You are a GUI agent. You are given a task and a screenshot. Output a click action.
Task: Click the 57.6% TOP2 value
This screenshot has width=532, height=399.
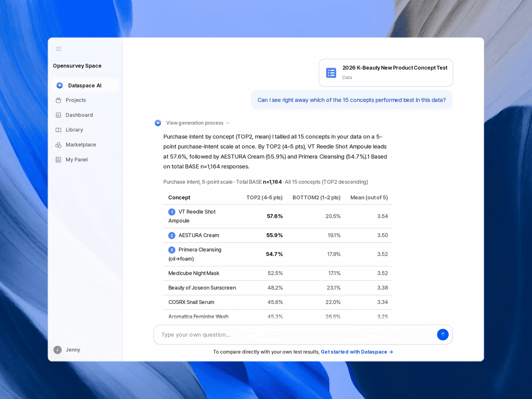coord(275,216)
